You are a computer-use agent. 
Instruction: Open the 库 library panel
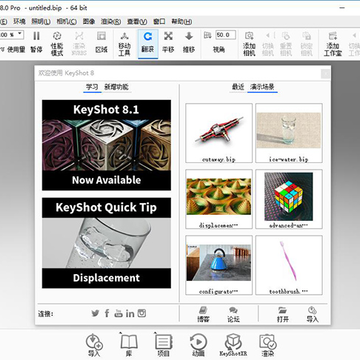click(x=128, y=345)
